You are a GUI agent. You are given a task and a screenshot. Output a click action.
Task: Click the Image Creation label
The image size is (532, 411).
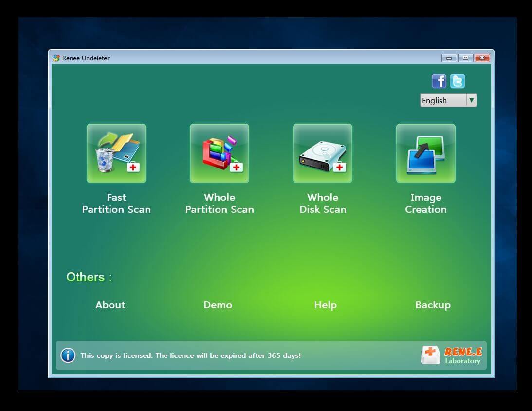[426, 203]
